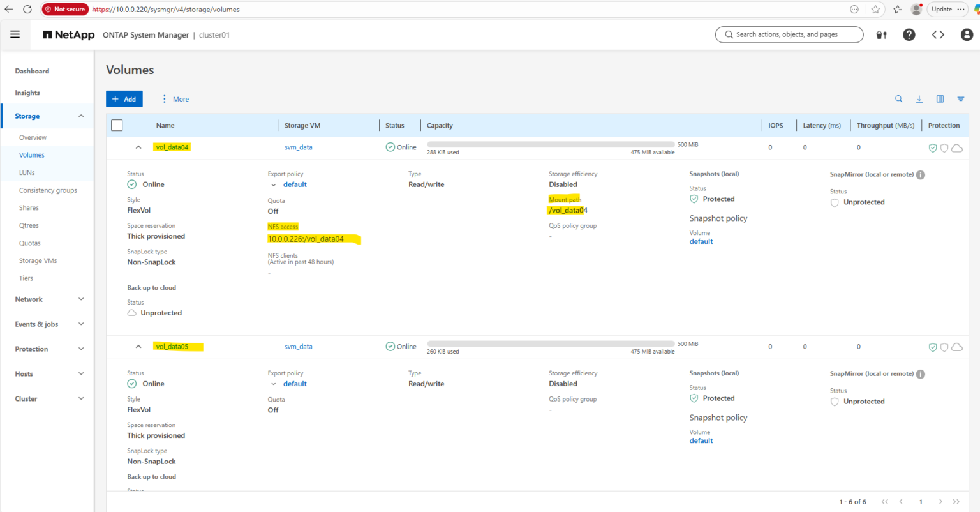The height and width of the screenshot is (512, 980).
Task: Click the cloud backup icon for vol_data05
Action: [956, 347]
